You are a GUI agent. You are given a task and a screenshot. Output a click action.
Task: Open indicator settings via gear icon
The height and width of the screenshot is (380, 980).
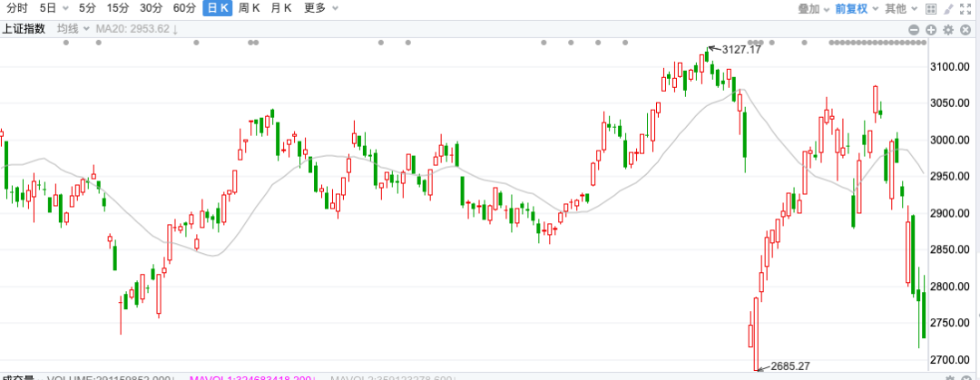coord(948,29)
